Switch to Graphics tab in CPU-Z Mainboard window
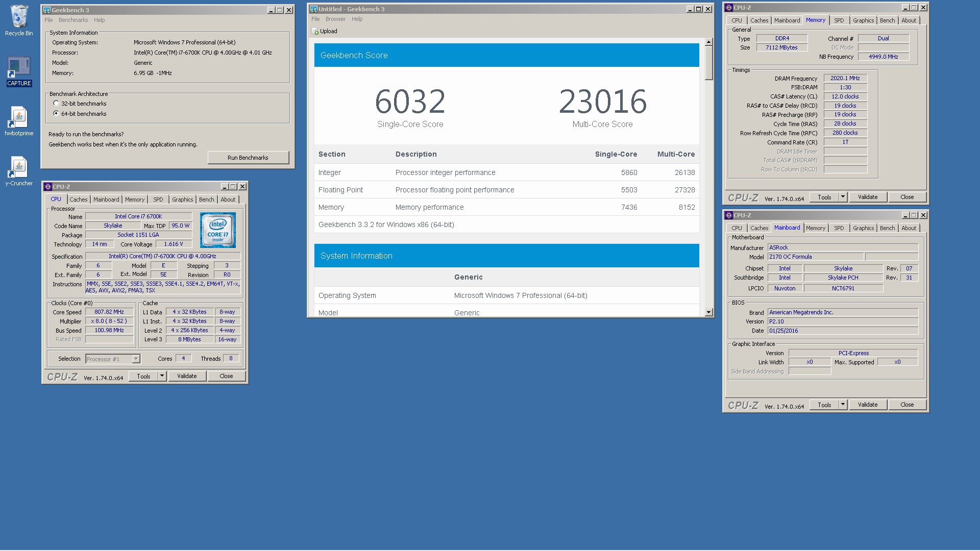Image resolution: width=980 pixels, height=551 pixels. click(863, 228)
